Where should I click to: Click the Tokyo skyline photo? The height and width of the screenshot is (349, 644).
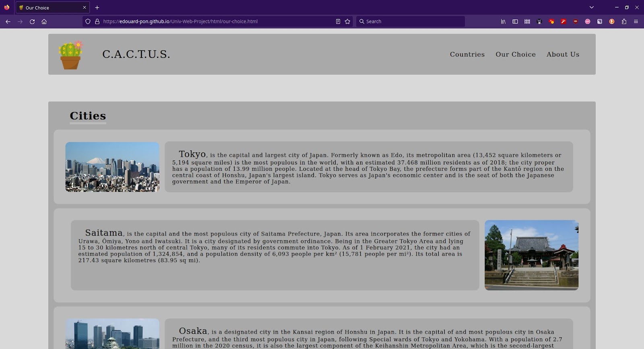pos(112,167)
